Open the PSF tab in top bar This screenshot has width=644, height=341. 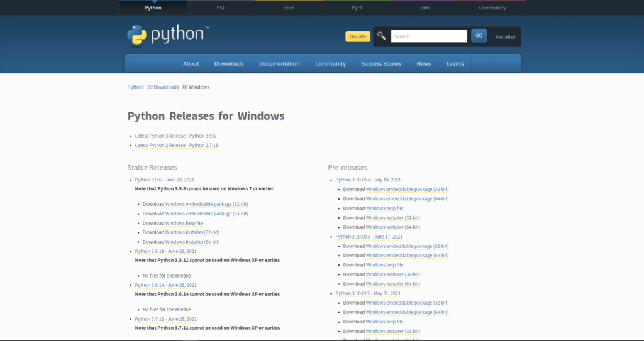(x=221, y=8)
